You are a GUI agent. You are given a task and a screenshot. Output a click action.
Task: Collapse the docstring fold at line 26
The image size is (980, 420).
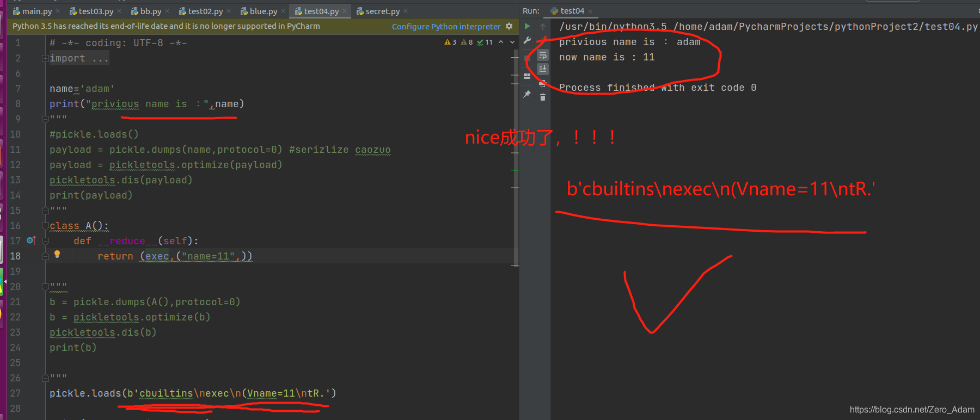tap(45, 378)
